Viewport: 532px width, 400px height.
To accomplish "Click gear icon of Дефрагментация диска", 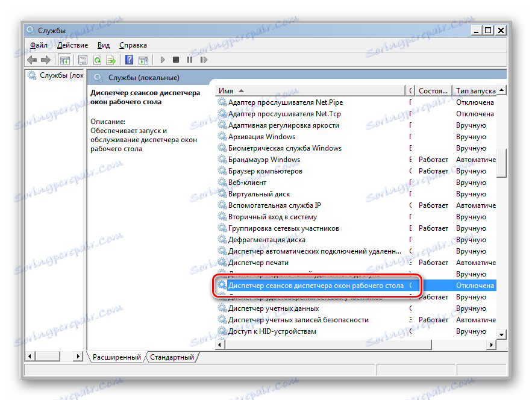I will point(222,240).
